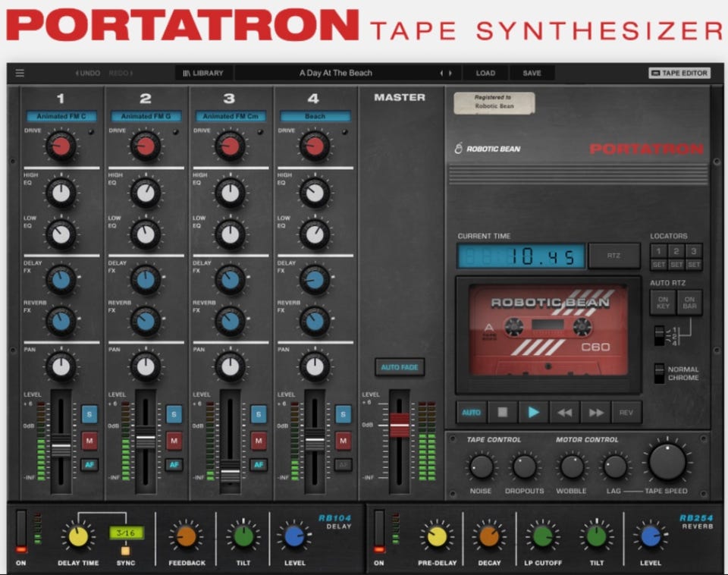Open channel 4 Beach sample selector
The image size is (728, 575).
click(x=315, y=116)
